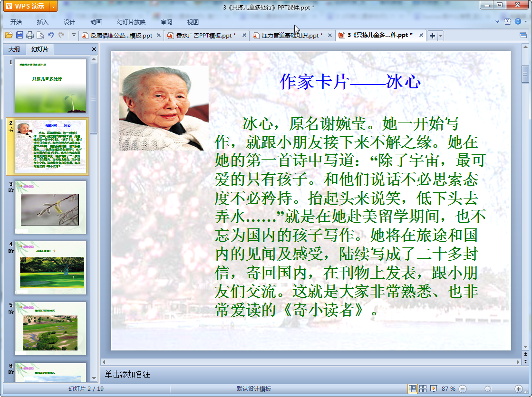Select slide 4 thumbnail with green lawn
532x397 pixels.
point(50,268)
